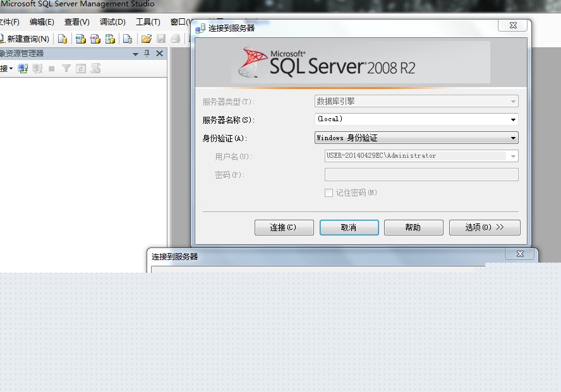This screenshot has height=392, width=561.
Task: Click the Cancel (取消) button
Action: pyautogui.click(x=349, y=227)
